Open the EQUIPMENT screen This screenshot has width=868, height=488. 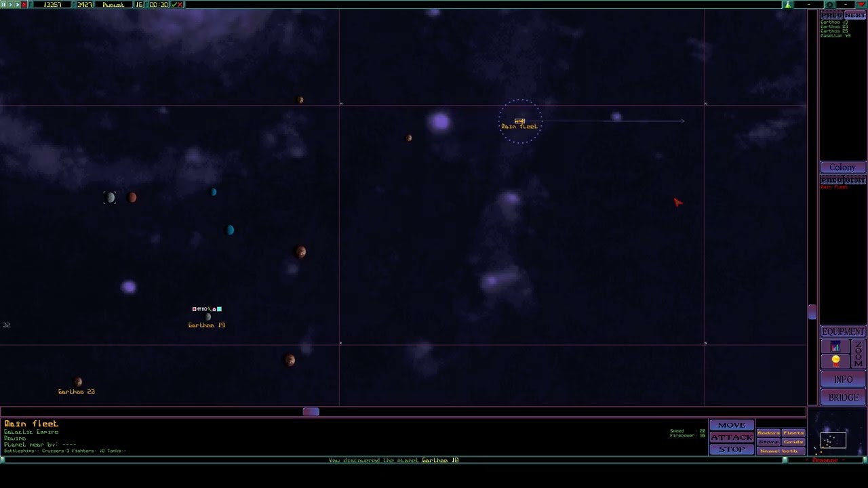point(843,331)
